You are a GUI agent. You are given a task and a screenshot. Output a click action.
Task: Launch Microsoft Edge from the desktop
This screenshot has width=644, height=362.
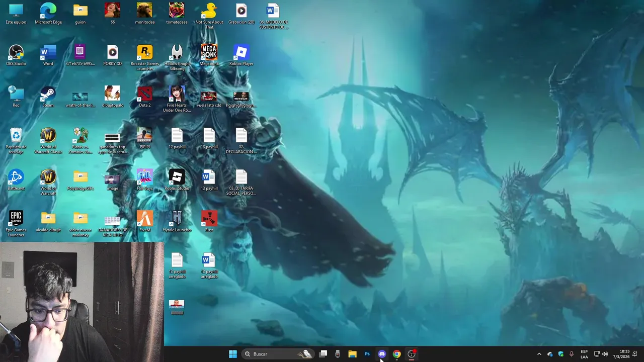48,14
